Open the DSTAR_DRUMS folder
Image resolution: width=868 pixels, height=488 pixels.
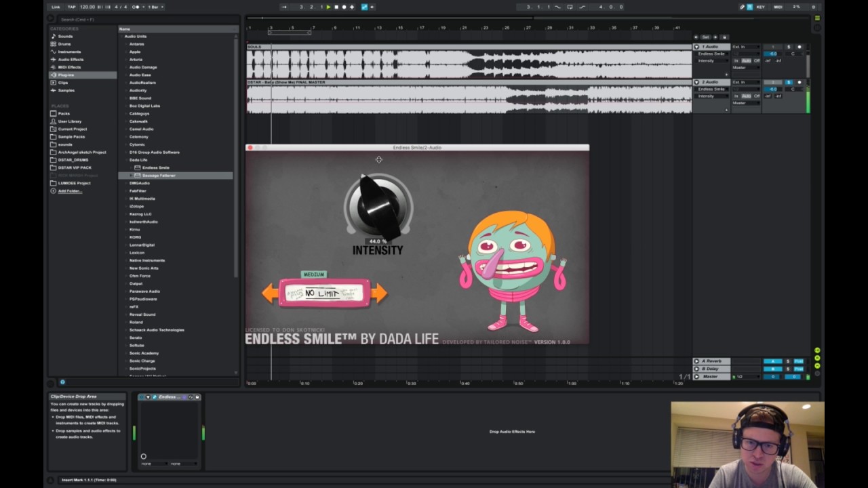tap(73, 160)
